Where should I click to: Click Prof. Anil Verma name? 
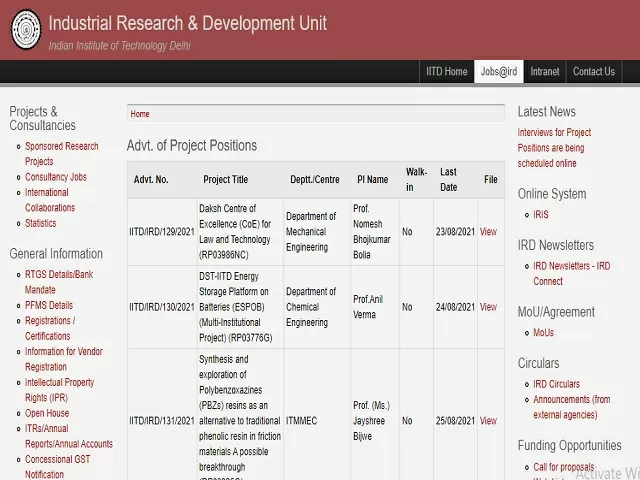[368, 307]
